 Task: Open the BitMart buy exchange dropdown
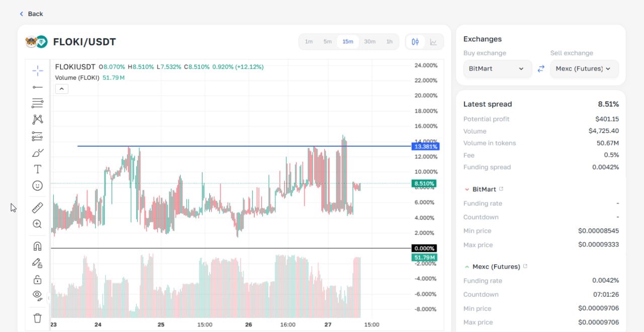click(x=497, y=69)
